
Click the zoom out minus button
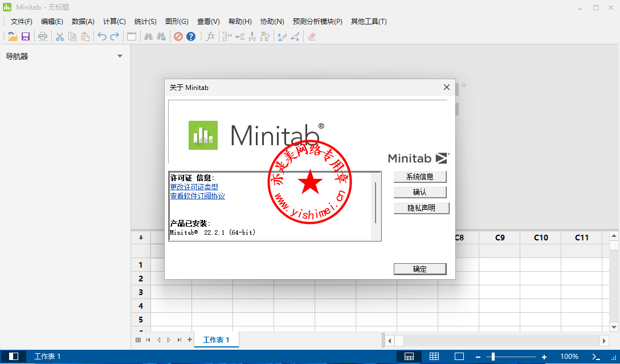click(x=478, y=357)
